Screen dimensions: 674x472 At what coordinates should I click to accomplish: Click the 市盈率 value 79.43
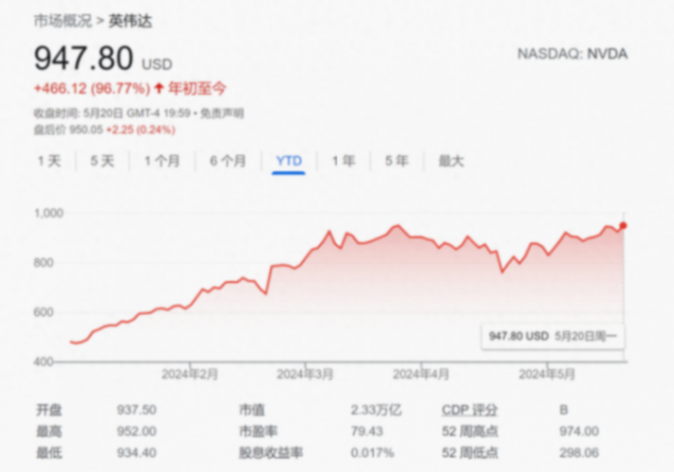pyautogui.click(x=367, y=431)
